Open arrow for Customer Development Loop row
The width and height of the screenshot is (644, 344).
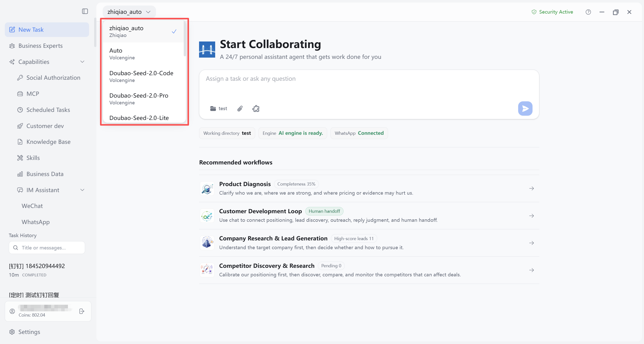click(532, 216)
